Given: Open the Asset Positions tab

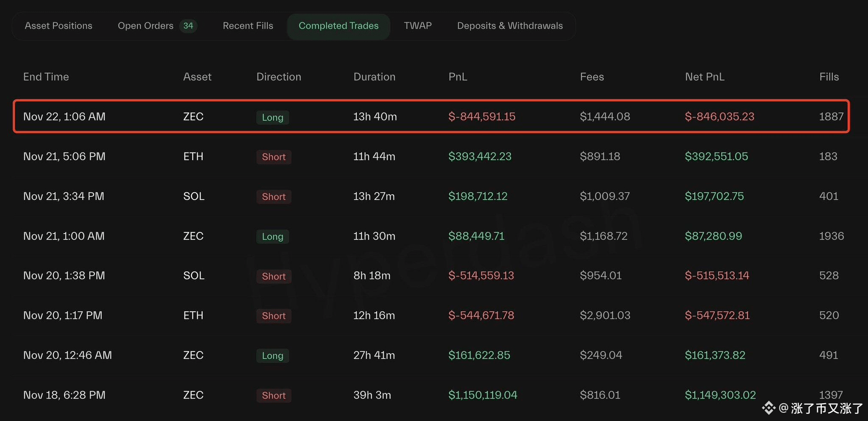Looking at the screenshot, I should click(x=58, y=26).
